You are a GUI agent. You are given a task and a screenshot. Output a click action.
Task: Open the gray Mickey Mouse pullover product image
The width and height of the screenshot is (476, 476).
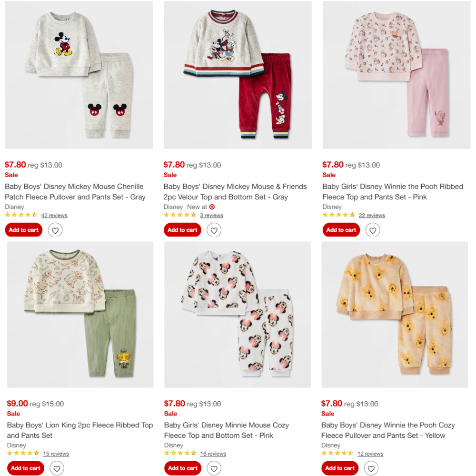pyautogui.click(x=79, y=75)
